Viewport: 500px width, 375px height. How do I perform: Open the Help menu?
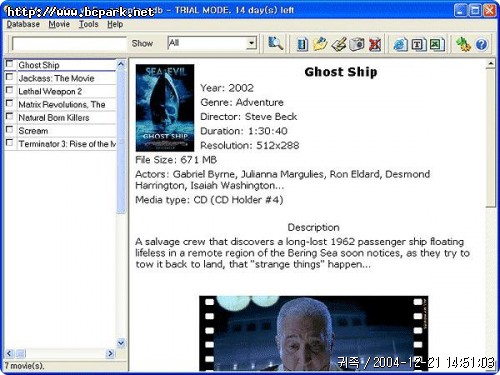coord(115,24)
